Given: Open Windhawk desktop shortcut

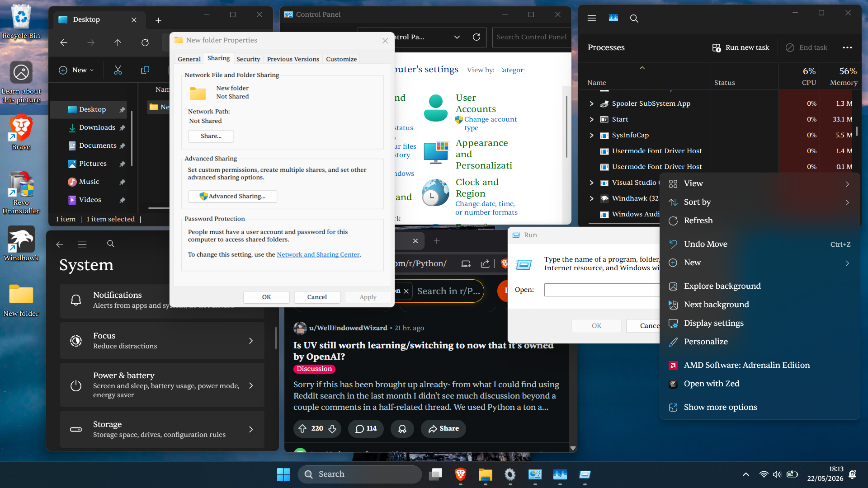Looking at the screenshot, I should click(x=21, y=244).
